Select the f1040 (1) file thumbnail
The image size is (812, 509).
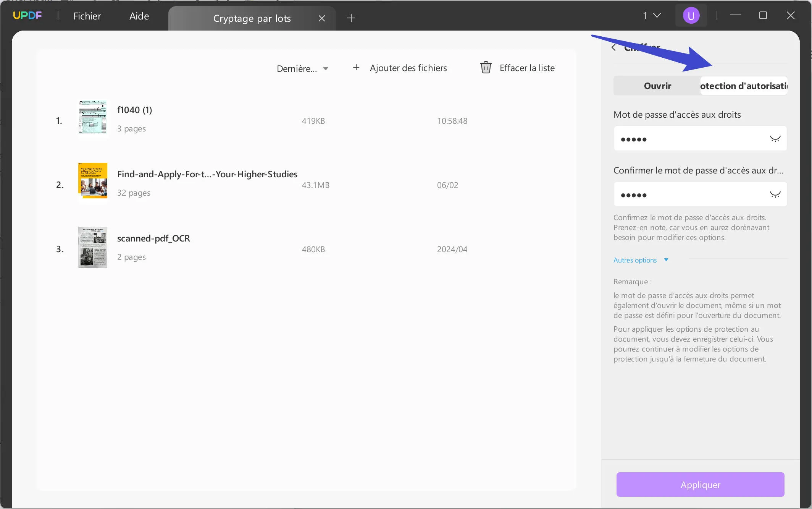[93, 117]
